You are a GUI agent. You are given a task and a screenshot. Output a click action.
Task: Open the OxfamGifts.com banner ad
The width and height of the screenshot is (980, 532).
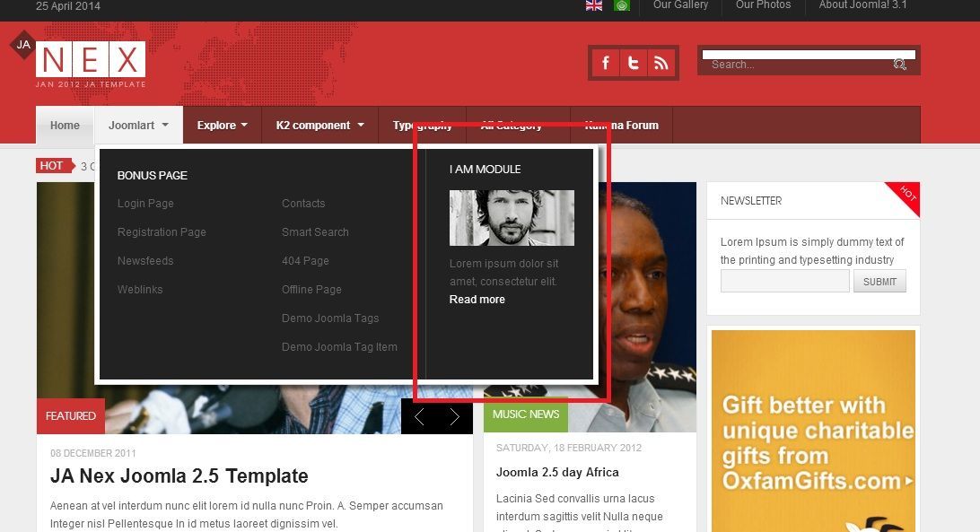click(813, 431)
